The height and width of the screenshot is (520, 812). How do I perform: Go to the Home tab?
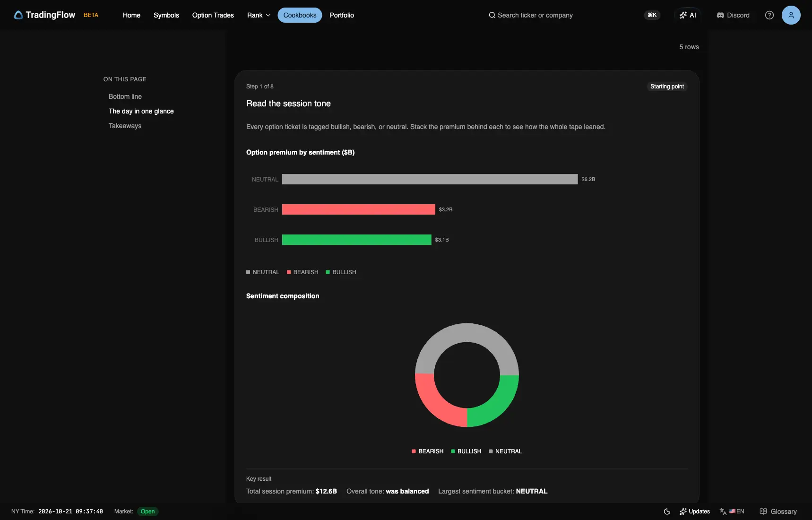point(131,15)
